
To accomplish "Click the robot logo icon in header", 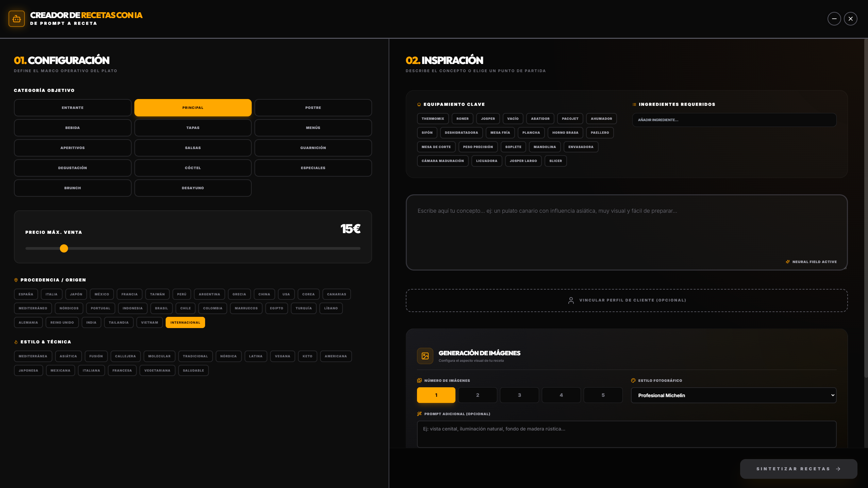I will pos(17,19).
